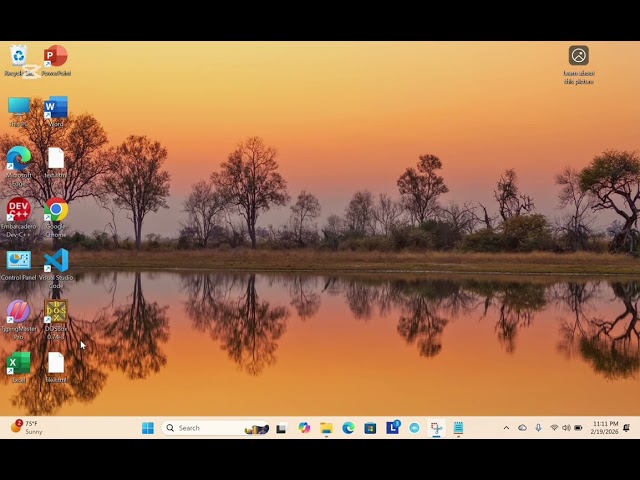Open the blue L app with badge in the taskbar

tap(393, 427)
